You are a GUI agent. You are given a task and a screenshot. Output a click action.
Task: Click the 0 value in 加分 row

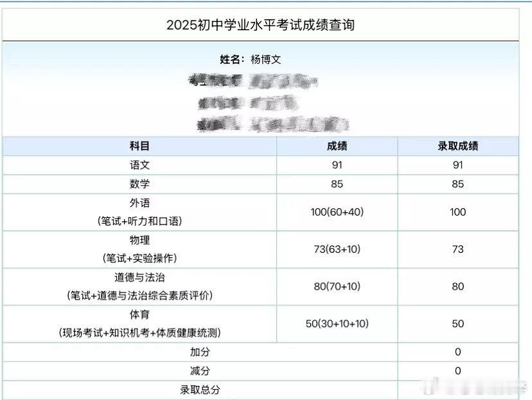point(457,352)
